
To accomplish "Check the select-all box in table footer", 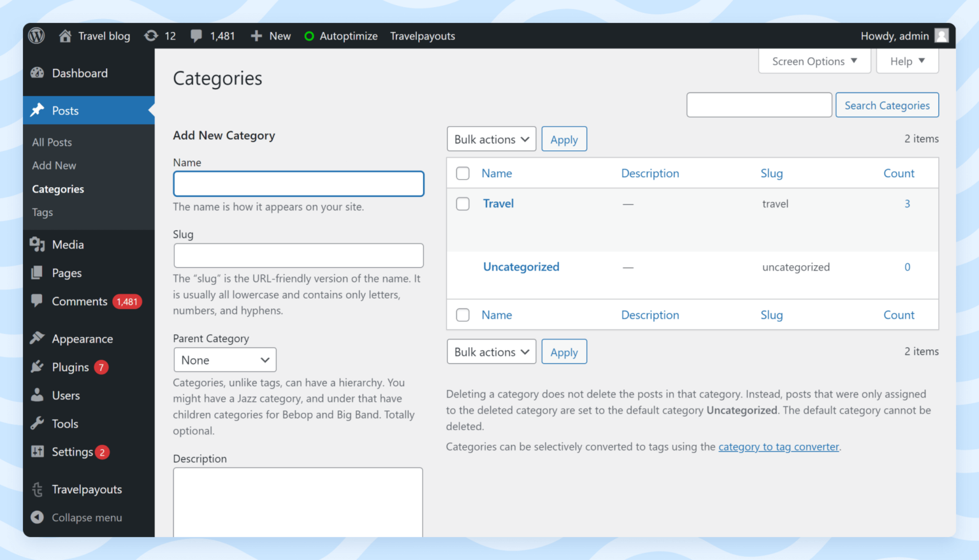I will click(x=463, y=315).
